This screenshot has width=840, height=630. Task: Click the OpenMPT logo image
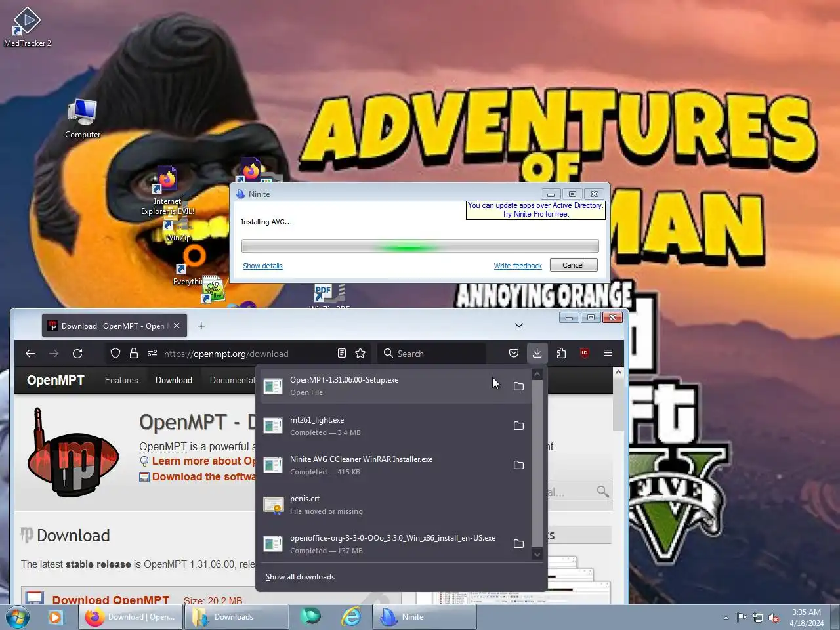click(73, 452)
